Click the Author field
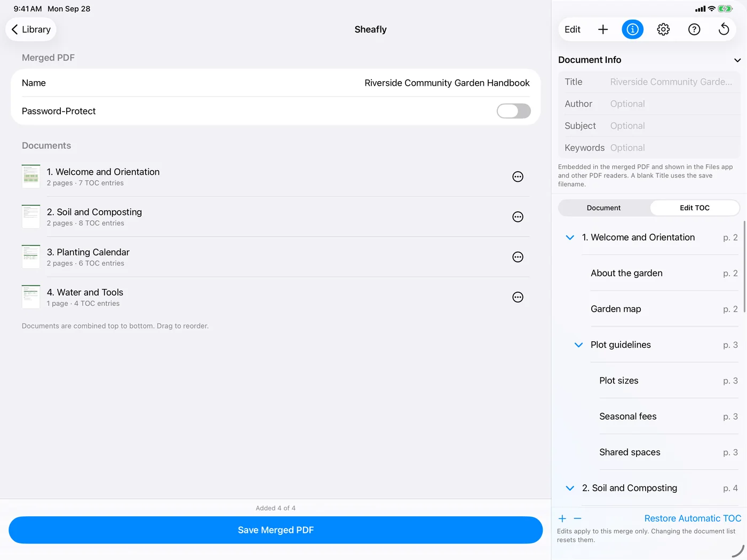 coord(649,103)
